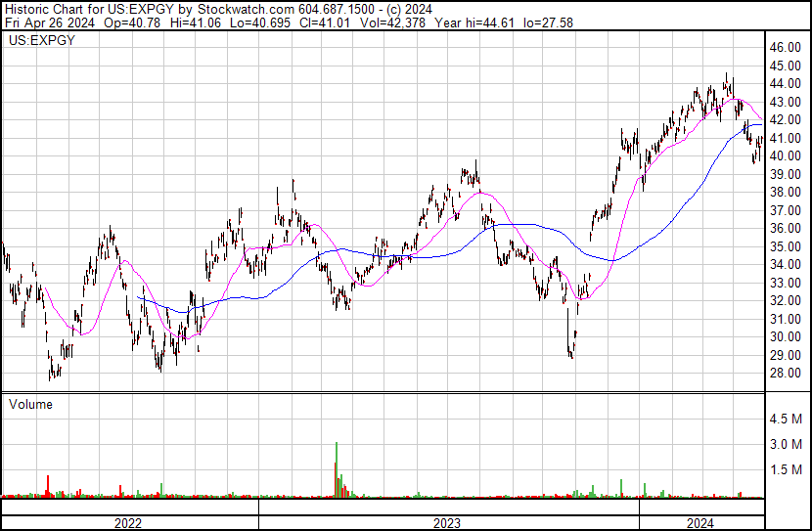Click the 40.00 price axis label

[x=785, y=155]
